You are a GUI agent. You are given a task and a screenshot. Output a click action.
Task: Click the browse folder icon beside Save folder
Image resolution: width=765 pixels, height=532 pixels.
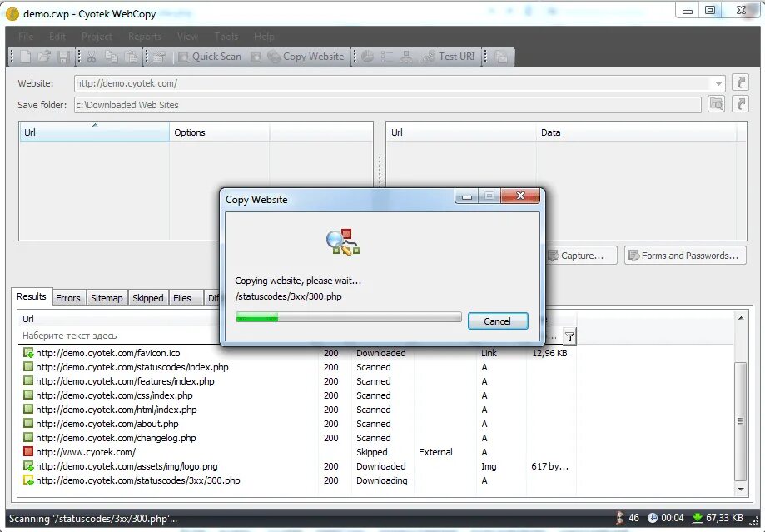[716, 104]
